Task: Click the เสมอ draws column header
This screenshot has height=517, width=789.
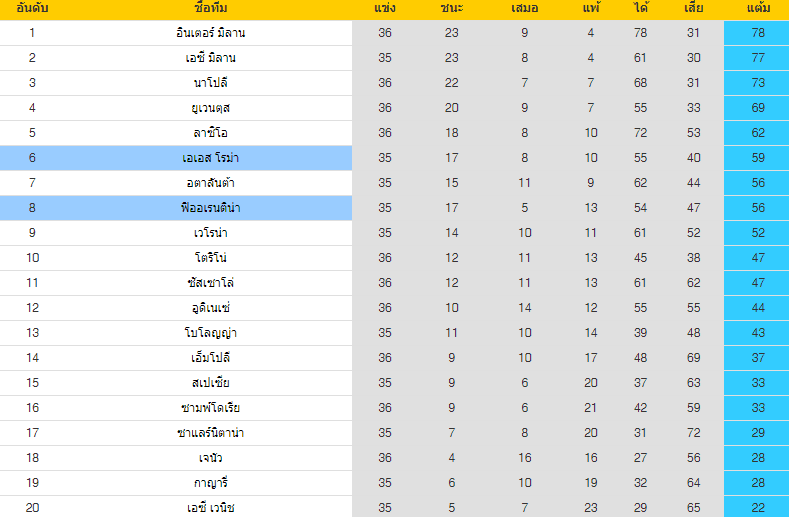Action: tap(524, 9)
